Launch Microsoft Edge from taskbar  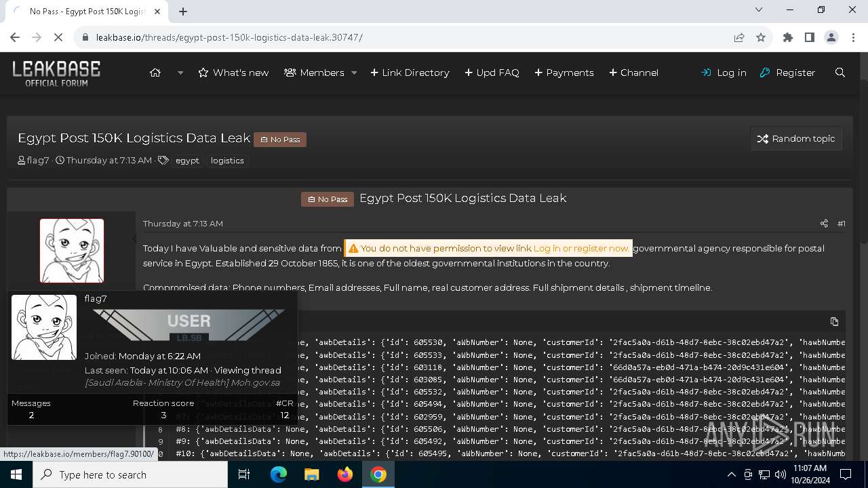[279, 474]
